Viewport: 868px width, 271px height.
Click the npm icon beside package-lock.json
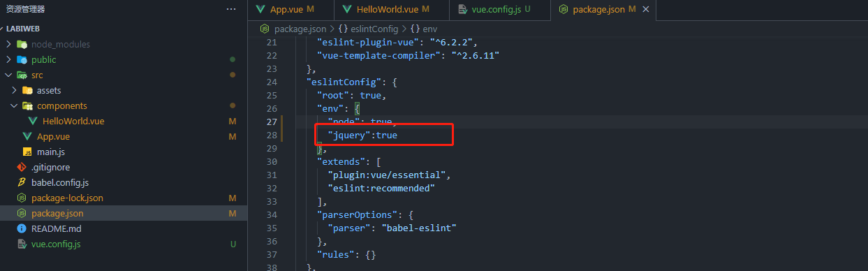[x=22, y=198]
